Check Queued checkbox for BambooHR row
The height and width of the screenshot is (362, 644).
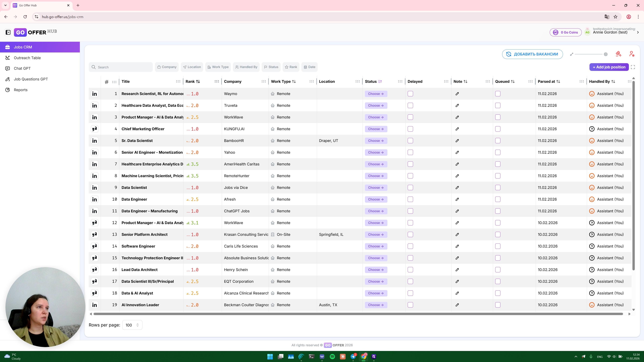pyautogui.click(x=498, y=141)
